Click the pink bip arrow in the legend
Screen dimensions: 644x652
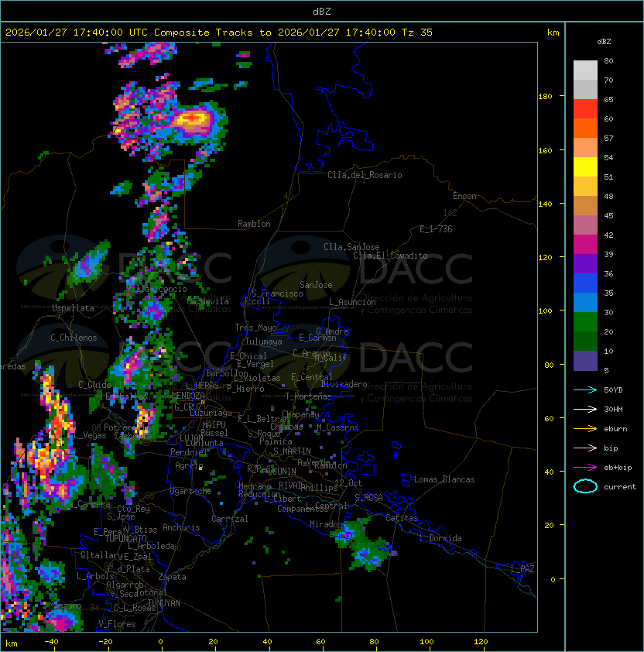click(x=585, y=448)
